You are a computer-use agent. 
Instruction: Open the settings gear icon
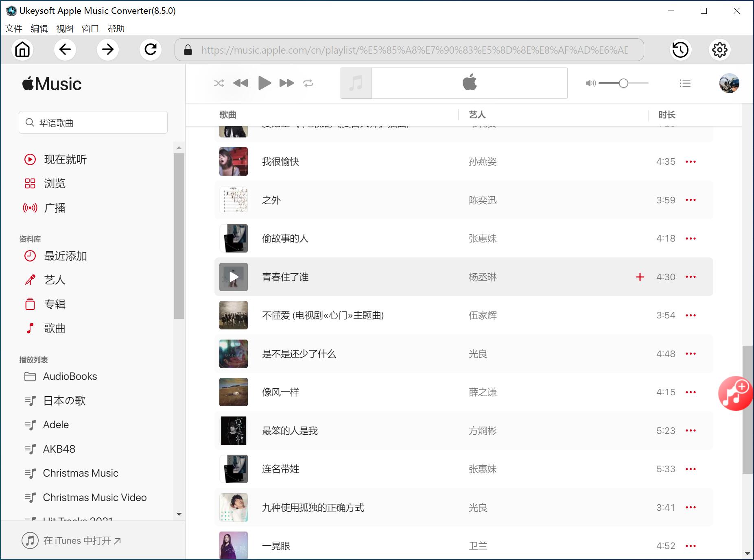coord(719,50)
